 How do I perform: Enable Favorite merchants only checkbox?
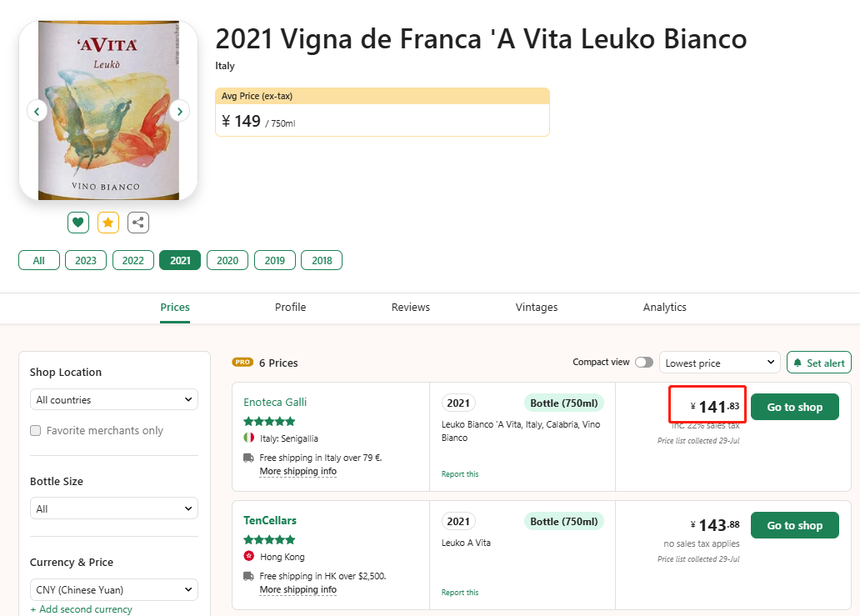tap(36, 431)
